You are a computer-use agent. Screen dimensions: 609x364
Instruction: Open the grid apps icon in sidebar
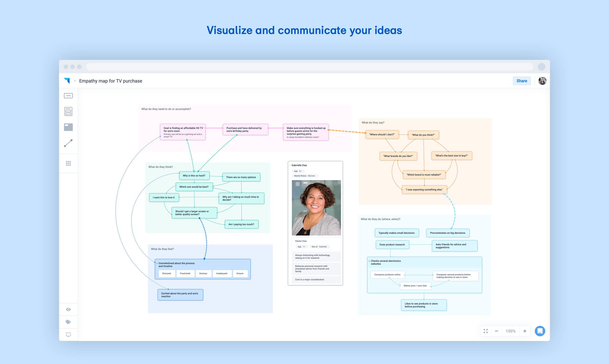point(68,163)
